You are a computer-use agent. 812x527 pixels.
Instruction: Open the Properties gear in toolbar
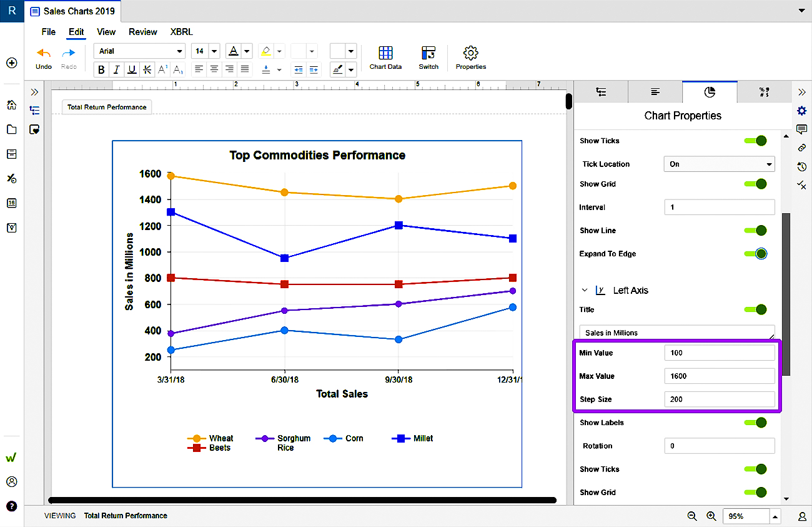[x=470, y=57]
